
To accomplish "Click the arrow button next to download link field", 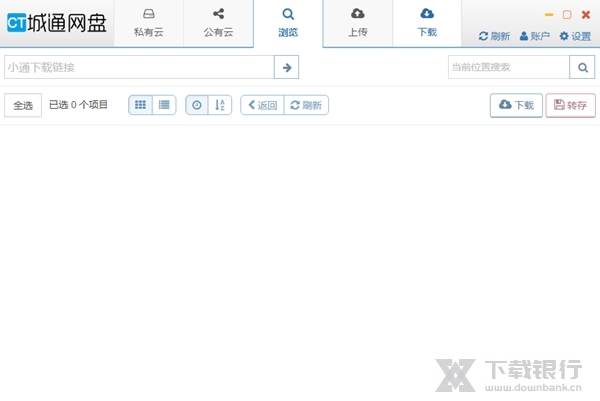I will tap(287, 67).
